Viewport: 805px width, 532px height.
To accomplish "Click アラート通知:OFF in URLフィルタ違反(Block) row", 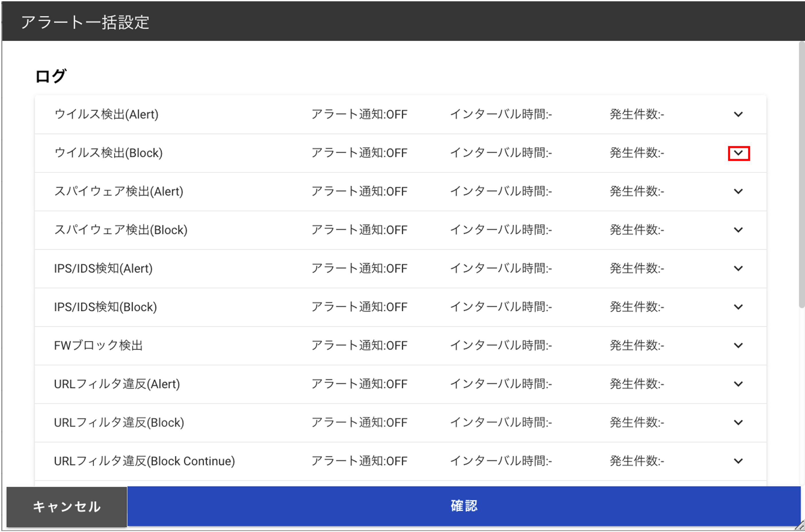I will tap(359, 423).
